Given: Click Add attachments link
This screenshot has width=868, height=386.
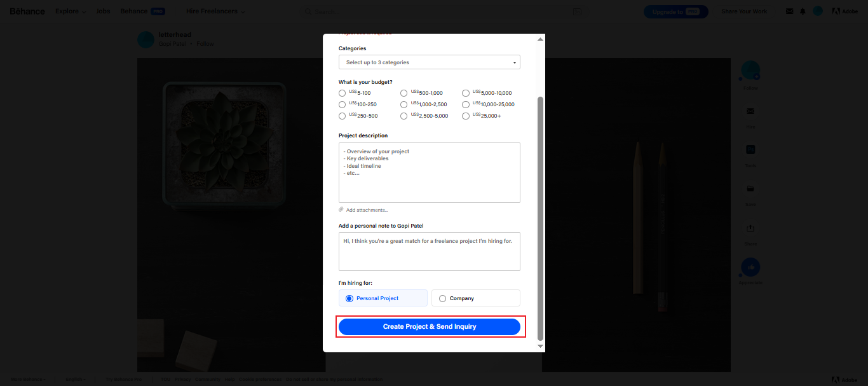Looking at the screenshot, I should click(367, 210).
